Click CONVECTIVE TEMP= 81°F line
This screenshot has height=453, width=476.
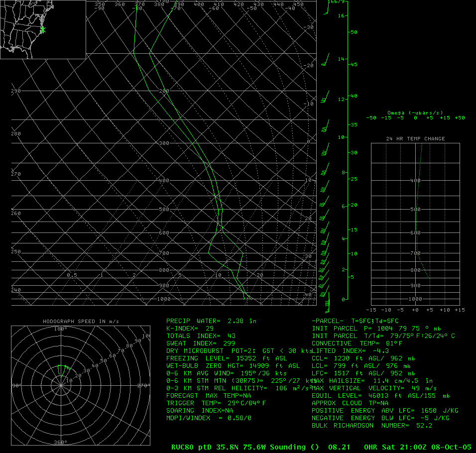(x=357, y=343)
